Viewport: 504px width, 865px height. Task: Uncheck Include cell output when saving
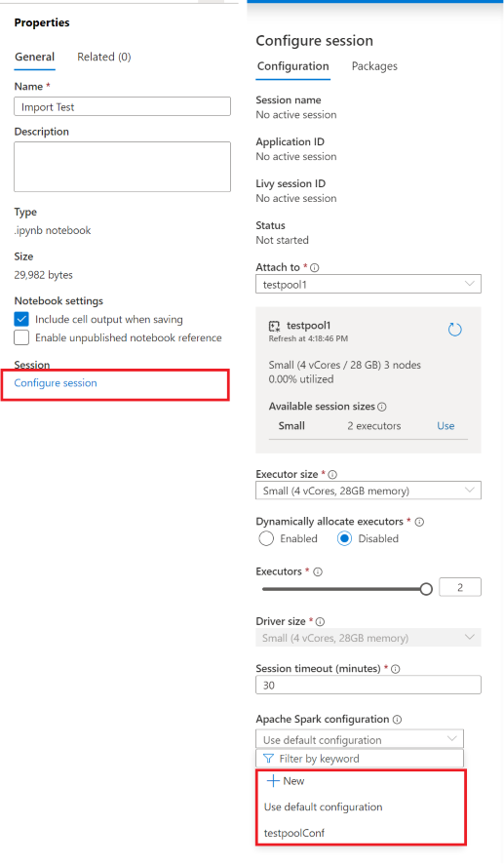[x=21, y=320]
